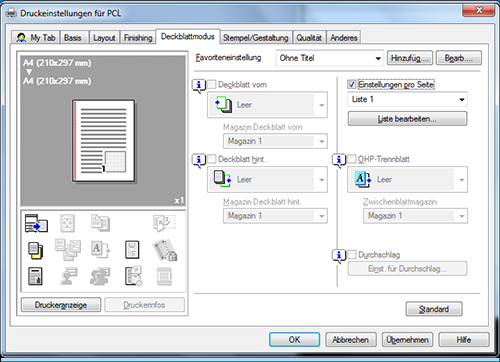500x362 pixels.
Task: Click the Übernehmen button
Action: tap(407, 340)
